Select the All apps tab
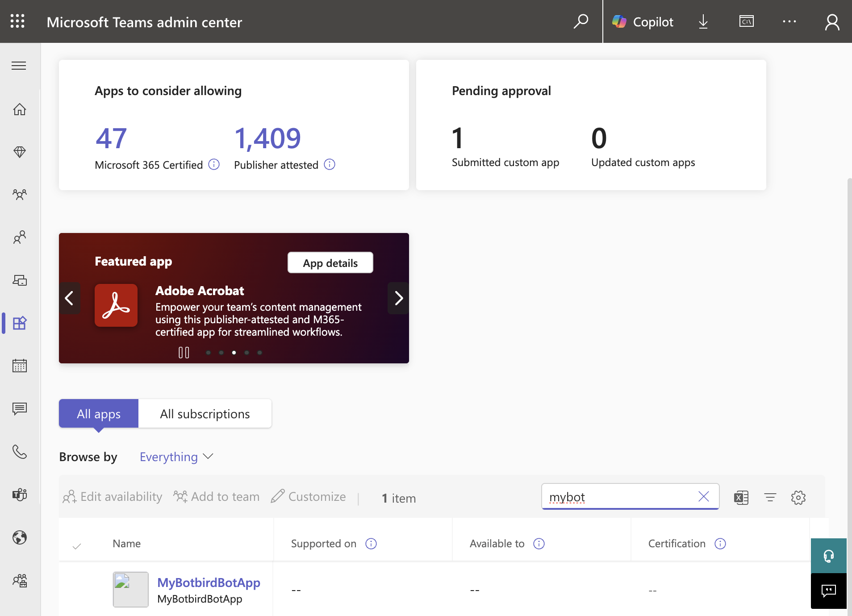852x616 pixels. (x=99, y=414)
